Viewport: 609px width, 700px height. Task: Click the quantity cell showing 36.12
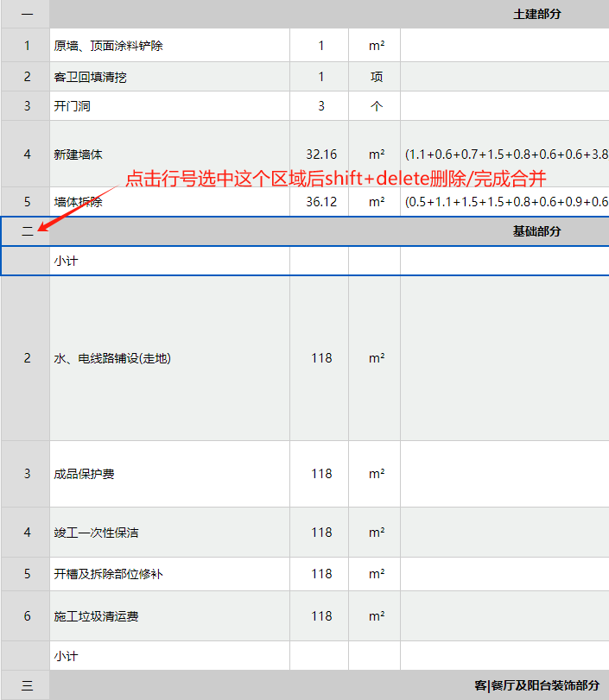coord(320,202)
